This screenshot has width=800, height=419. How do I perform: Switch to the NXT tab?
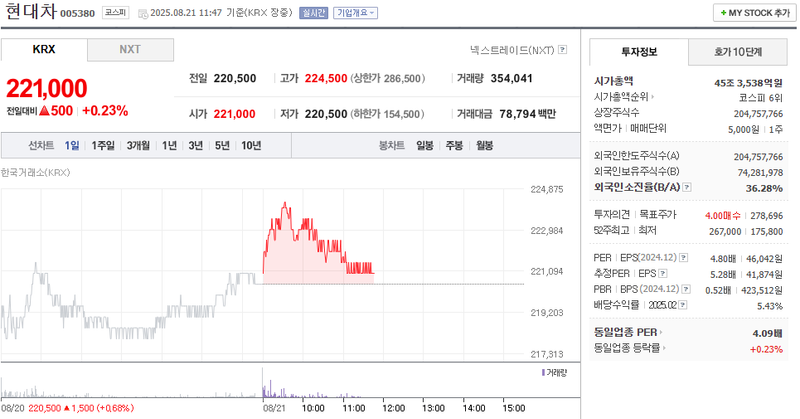click(x=130, y=50)
